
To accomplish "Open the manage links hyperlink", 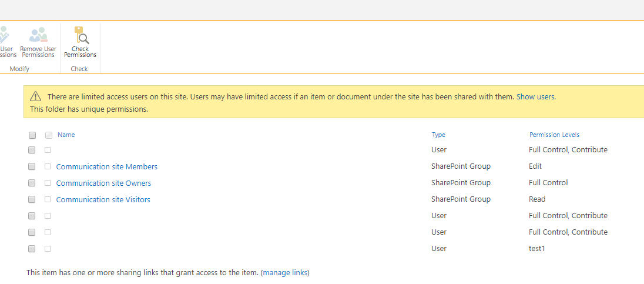I will [x=285, y=272].
